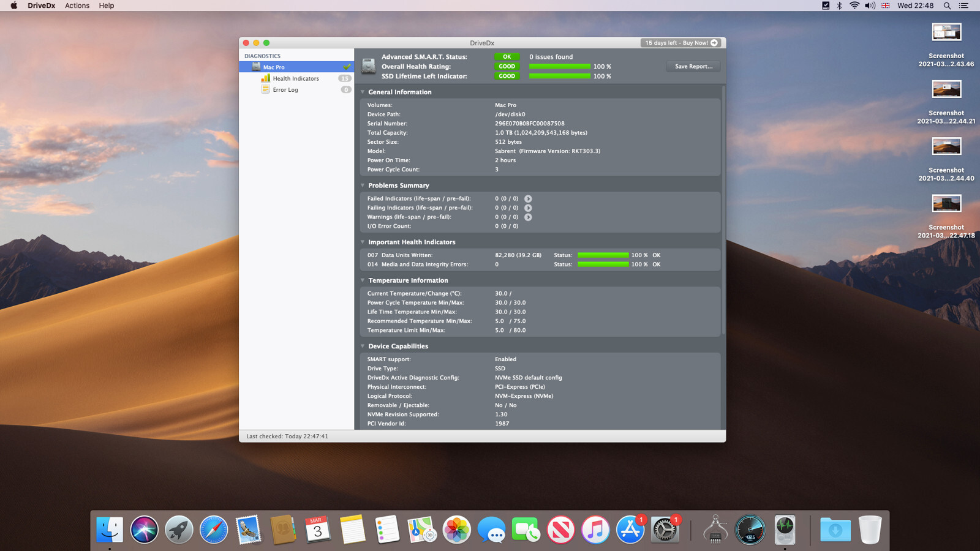This screenshot has height=551, width=980.
Task: Open Mail stamp icon in Dock
Action: pos(248,530)
